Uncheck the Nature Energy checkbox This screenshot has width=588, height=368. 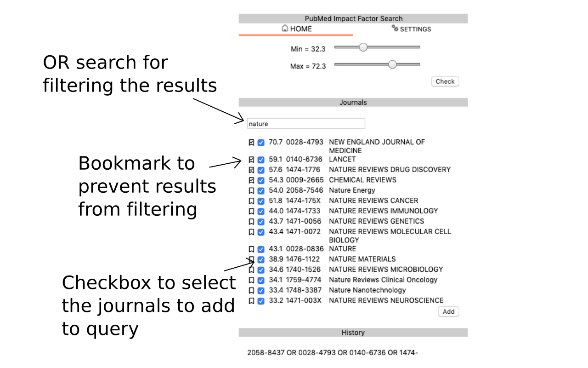[x=261, y=190]
